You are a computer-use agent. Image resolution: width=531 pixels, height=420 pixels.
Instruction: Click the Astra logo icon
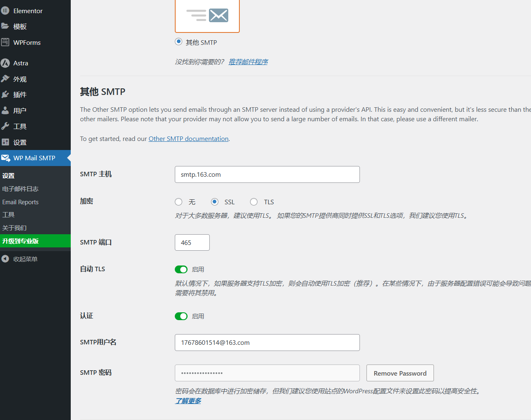[5, 63]
